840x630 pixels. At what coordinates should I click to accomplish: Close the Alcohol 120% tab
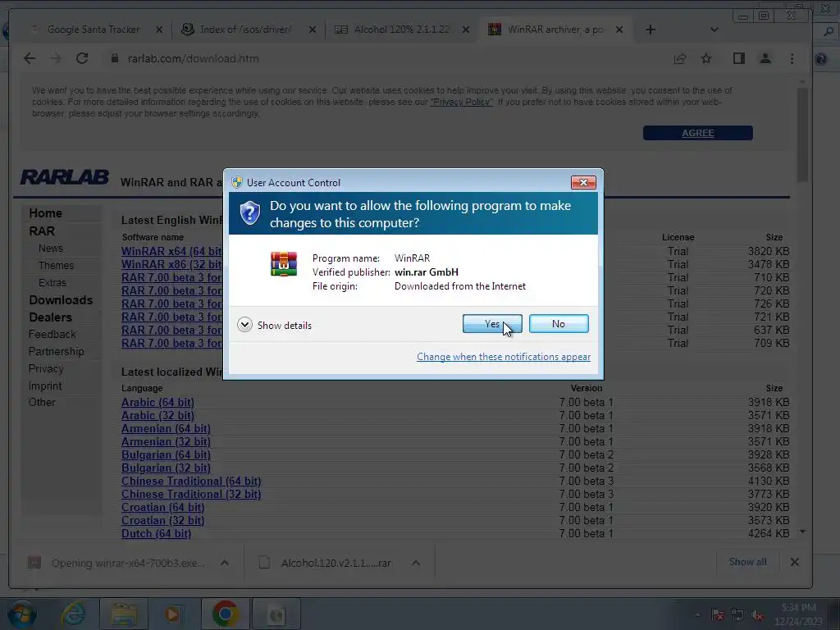pyautogui.click(x=466, y=30)
